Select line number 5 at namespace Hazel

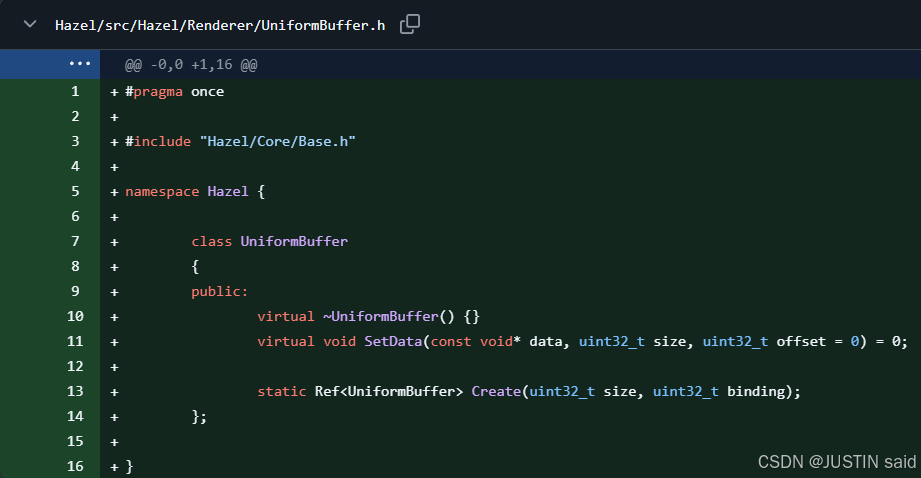pos(75,191)
